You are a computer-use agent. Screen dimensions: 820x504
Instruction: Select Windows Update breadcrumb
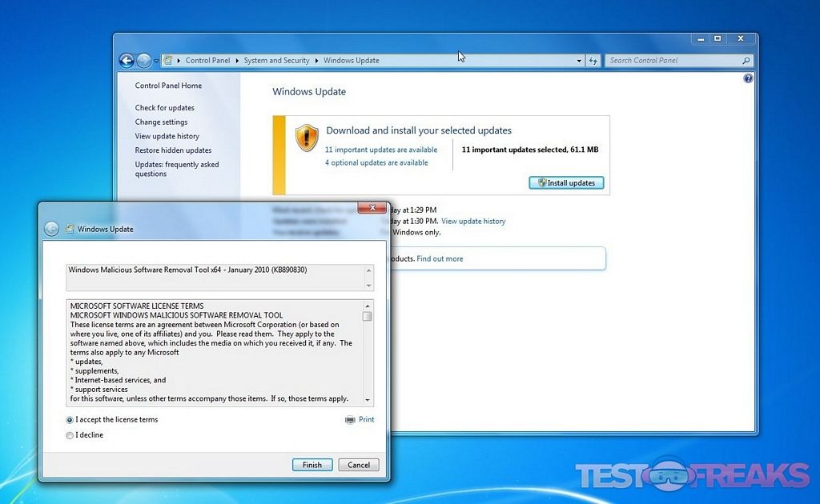[352, 61]
